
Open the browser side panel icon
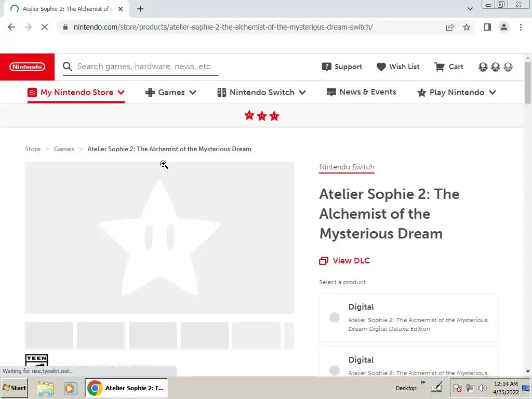pyautogui.click(x=487, y=27)
